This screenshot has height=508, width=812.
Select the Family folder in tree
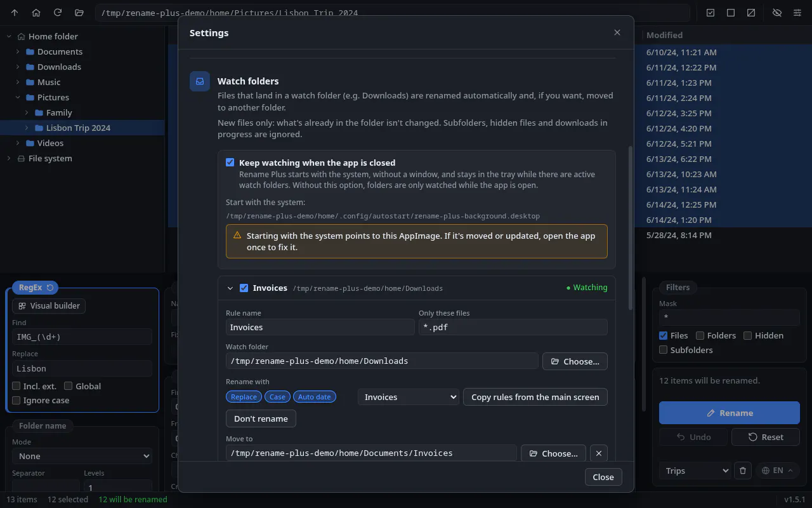pos(59,112)
